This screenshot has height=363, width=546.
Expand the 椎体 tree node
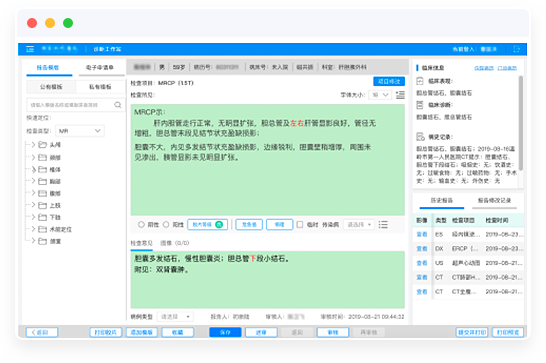tap(33, 170)
